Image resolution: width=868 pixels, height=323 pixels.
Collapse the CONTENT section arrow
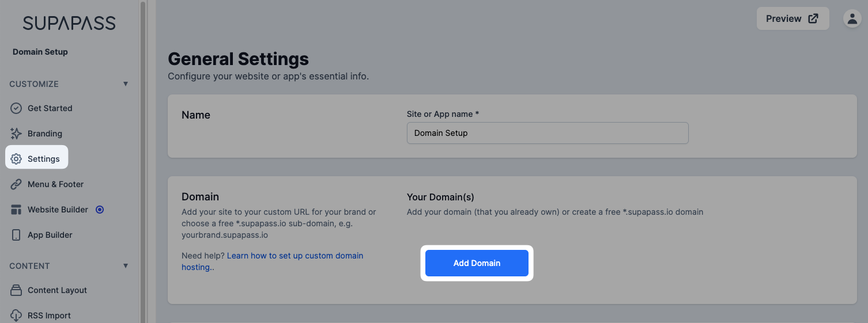click(x=126, y=266)
